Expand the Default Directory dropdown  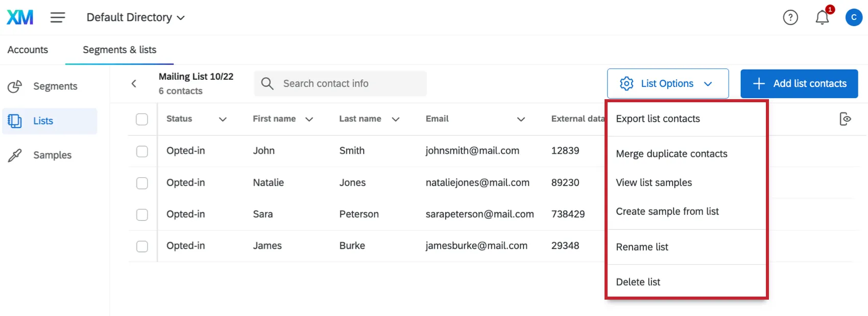click(135, 17)
